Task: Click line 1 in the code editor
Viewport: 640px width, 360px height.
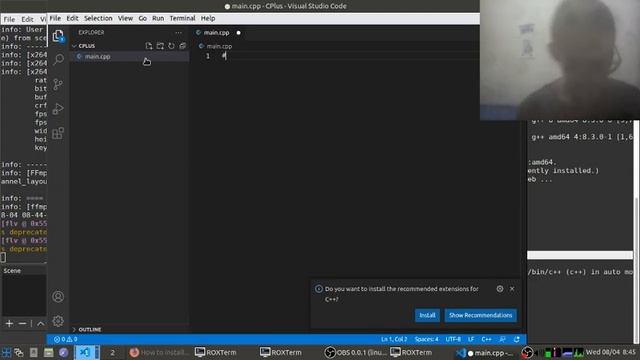Action: point(335,56)
